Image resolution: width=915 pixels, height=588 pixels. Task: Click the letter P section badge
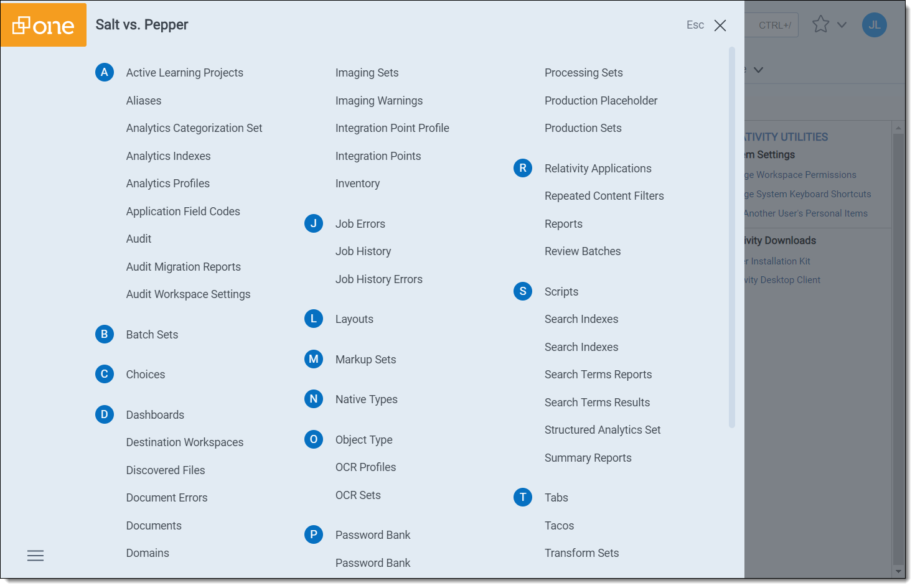pyautogui.click(x=314, y=534)
